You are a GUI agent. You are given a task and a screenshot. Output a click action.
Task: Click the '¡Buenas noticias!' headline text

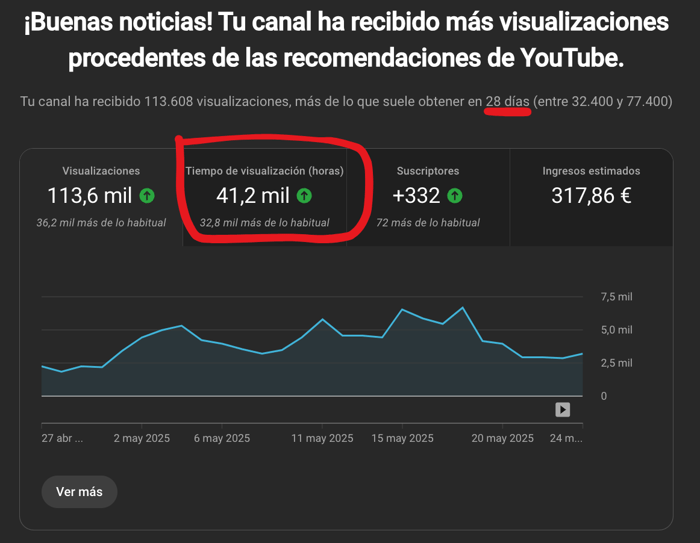pos(119,22)
